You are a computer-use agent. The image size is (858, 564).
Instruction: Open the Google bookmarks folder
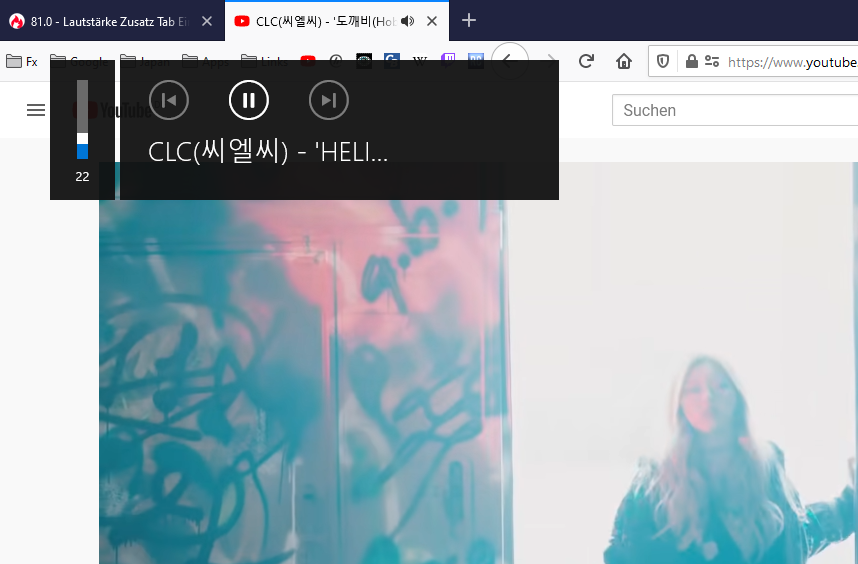tap(79, 61)
